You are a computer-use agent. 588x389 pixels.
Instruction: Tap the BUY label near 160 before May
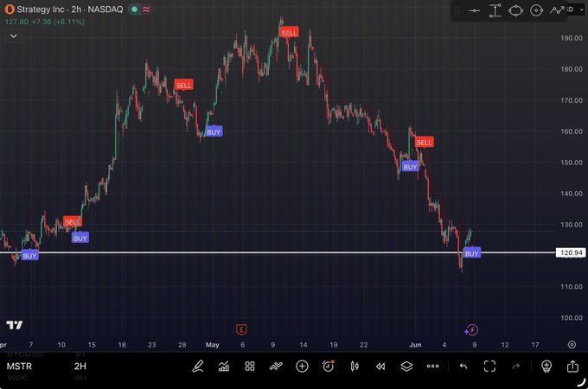click(x=214, y=131)
